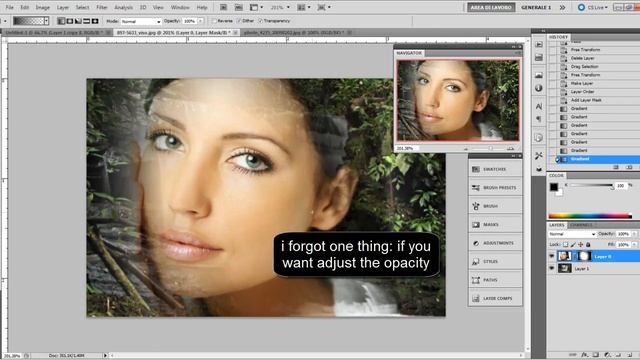The width and height of the screenshot is (640, 360).
Task: Click the lock position icon
Action: pos(580,244)
